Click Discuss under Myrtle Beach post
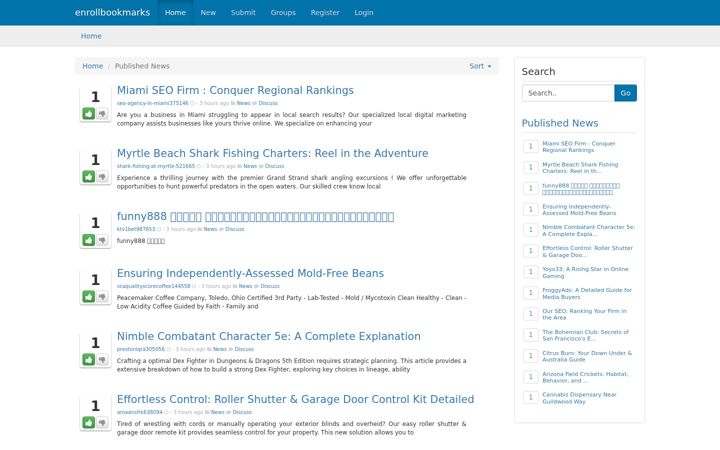This screenshot has height=450, width=720. 275,166
